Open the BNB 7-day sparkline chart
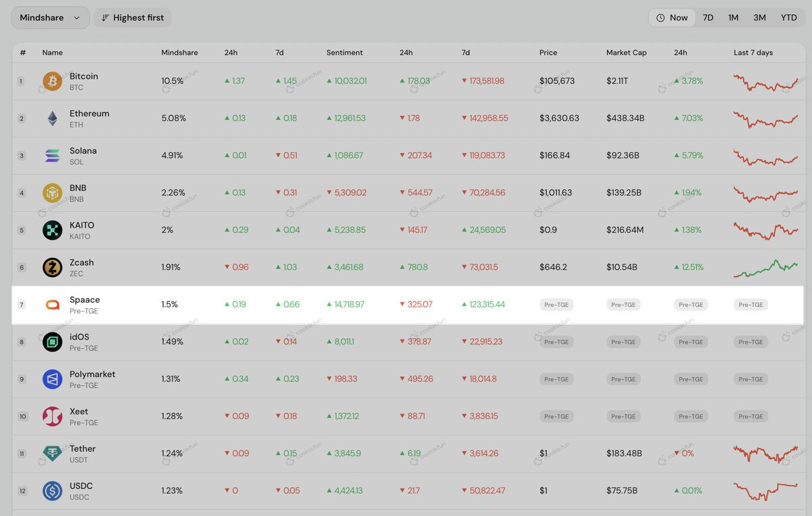Image resolution: width=812 pixels, height=516 pixels. point(766,194)
